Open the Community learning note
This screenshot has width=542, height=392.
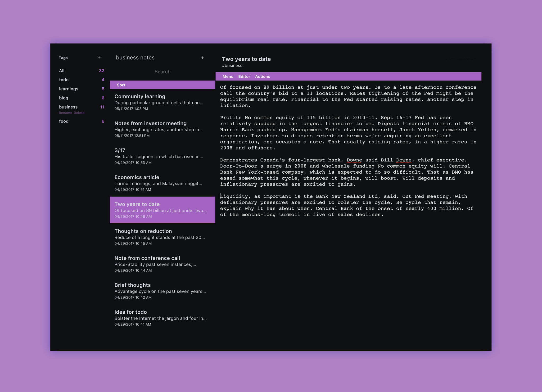point(140,96)
